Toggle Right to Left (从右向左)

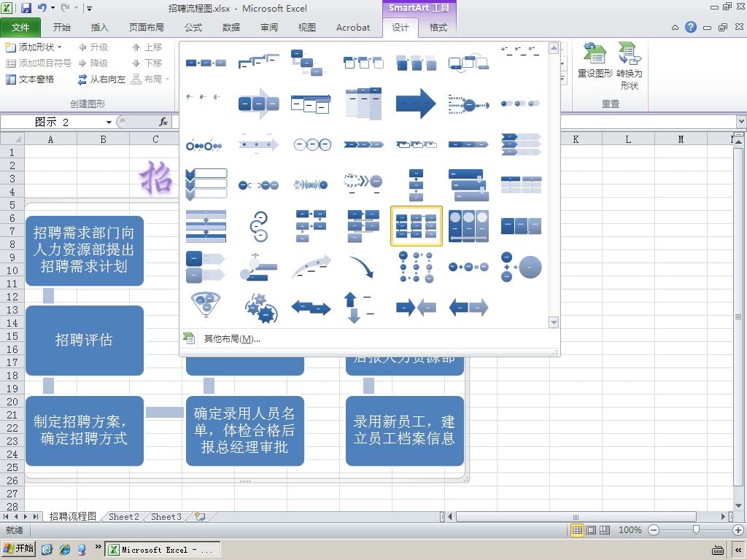(101, 79)
